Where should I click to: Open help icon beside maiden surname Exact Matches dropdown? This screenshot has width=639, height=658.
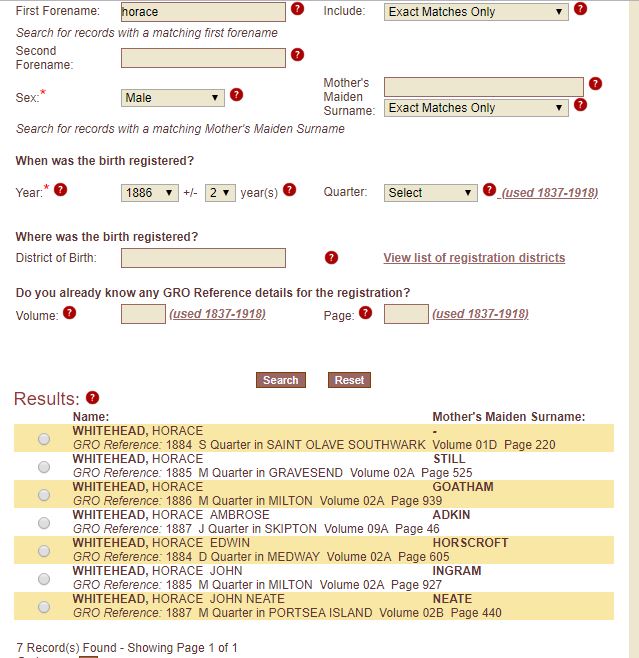tap(580, 104)
